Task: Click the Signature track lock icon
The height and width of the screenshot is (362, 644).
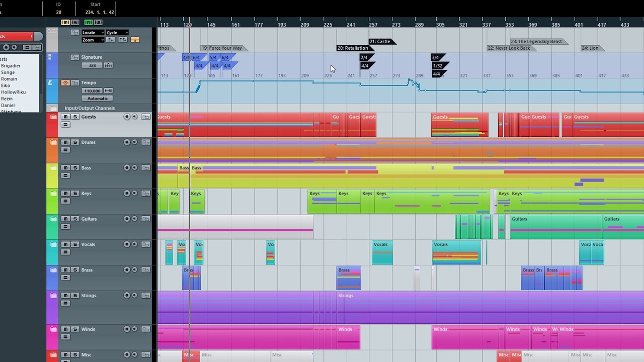Action: (x=74, y=57)
